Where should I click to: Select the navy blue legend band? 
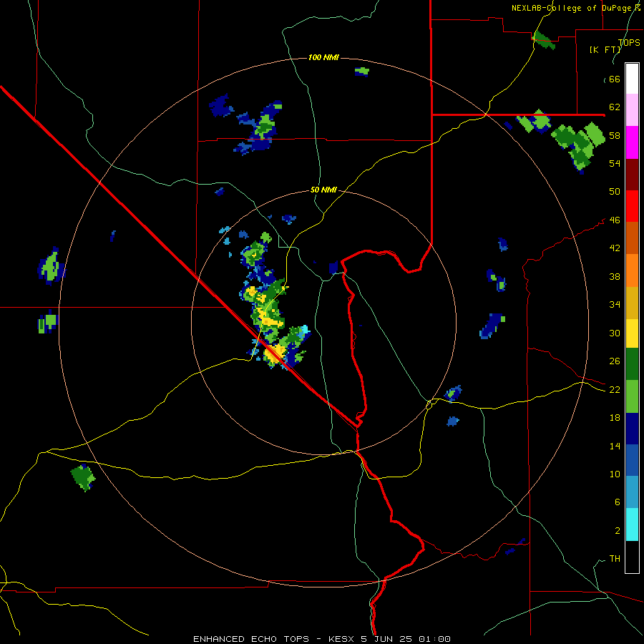click(632, 429)
